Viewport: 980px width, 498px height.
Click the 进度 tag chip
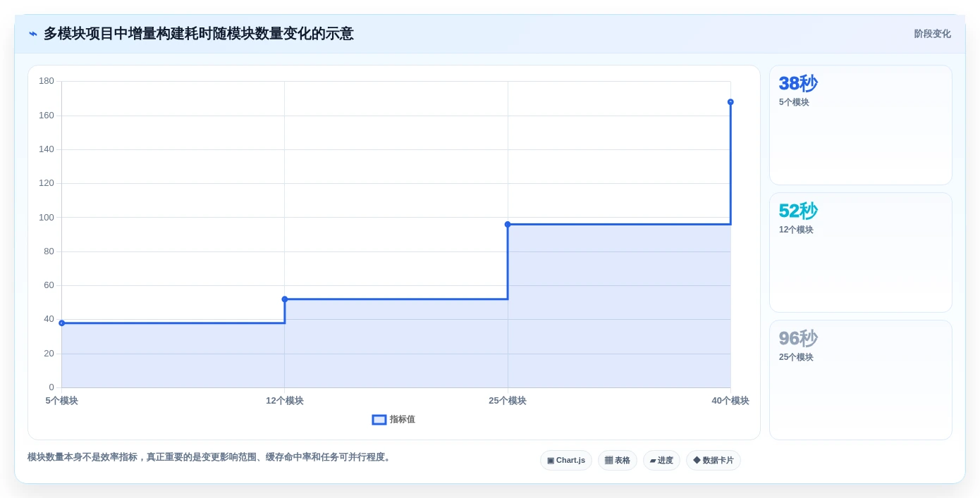(661, 461)
